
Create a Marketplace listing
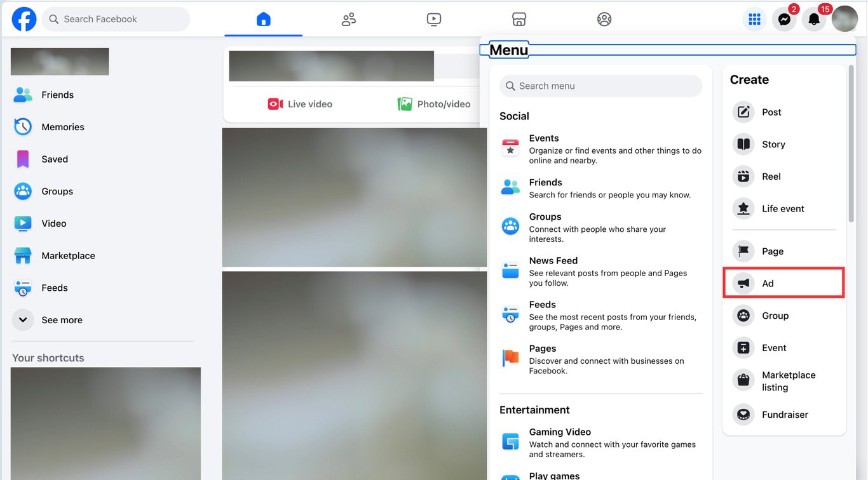click(x=784, y=381)
